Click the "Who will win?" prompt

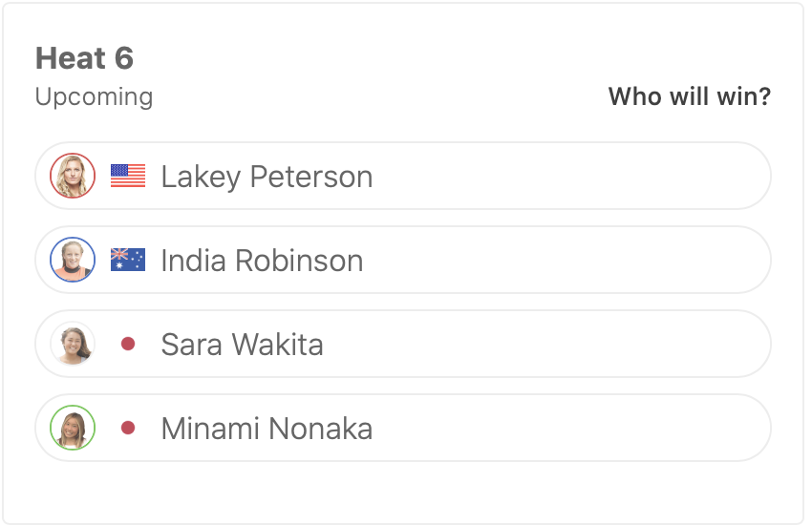pyautogui.click(x=689, y=96)
